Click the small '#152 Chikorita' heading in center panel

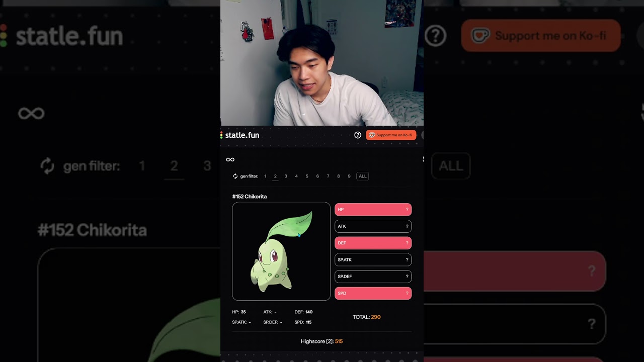click(x=250, y=197)
